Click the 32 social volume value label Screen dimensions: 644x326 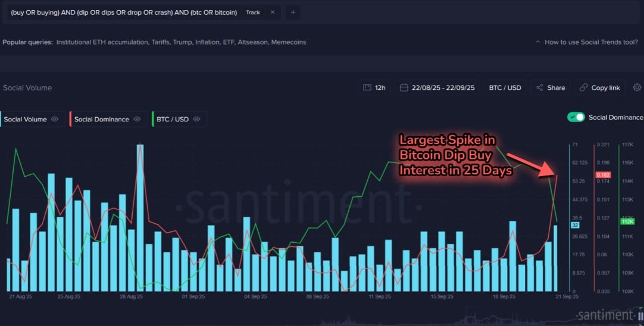[x=574, y=225]
